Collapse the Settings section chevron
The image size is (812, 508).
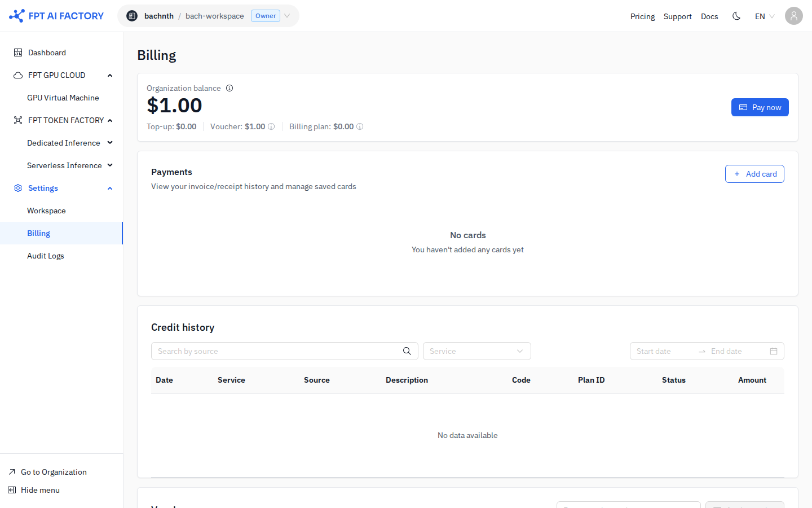(110, 188)
